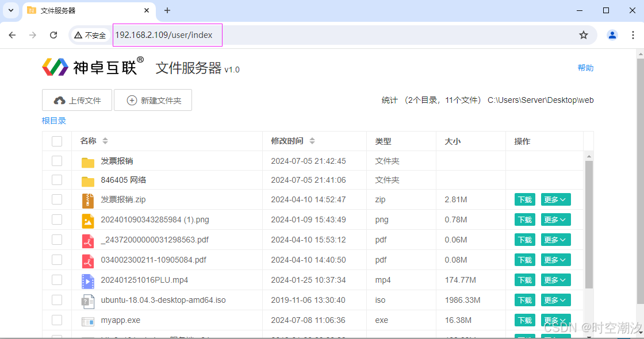Click the zip archive icon for 发票报销.zip
This screenshot has height=339, width=644.
coord(87,201)
